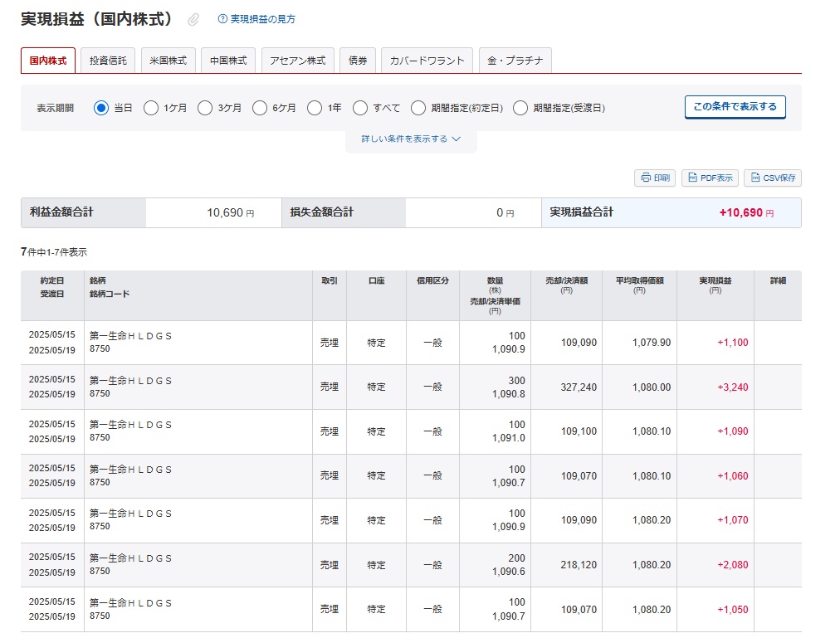Image resolution: width=840 pixels, height=638 pixels.
Task: Open the 中国株式 tab
Action: tap(228, 61)
